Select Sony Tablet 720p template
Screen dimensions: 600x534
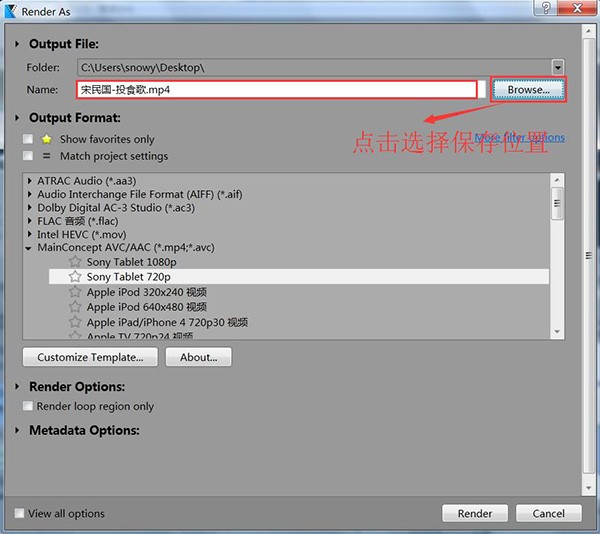pos(298,277)
